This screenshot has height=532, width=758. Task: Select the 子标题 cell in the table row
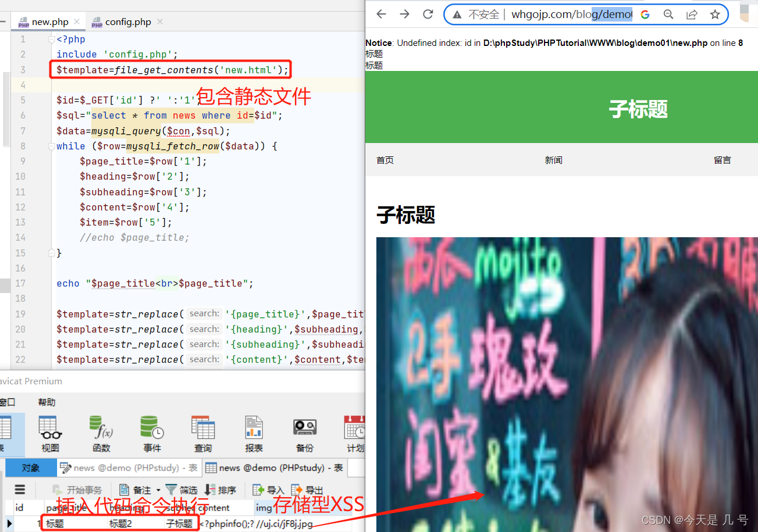coord(179,524)
